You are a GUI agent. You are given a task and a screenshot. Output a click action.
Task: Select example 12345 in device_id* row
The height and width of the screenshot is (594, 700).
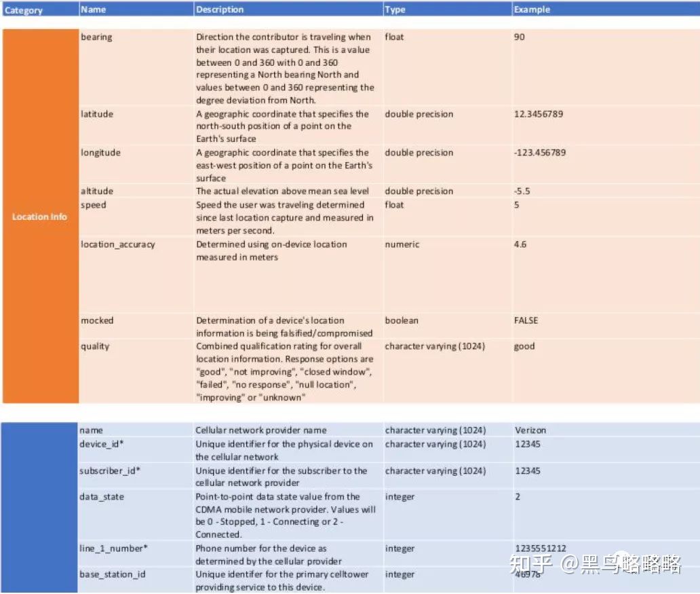click(528, 444)
